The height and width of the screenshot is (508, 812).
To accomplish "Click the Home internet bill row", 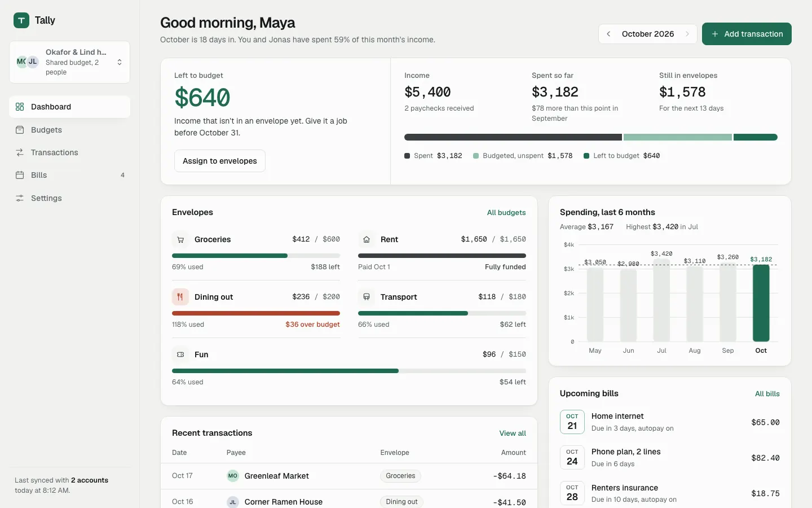I will pyautogui.click(x=670, y=422).
